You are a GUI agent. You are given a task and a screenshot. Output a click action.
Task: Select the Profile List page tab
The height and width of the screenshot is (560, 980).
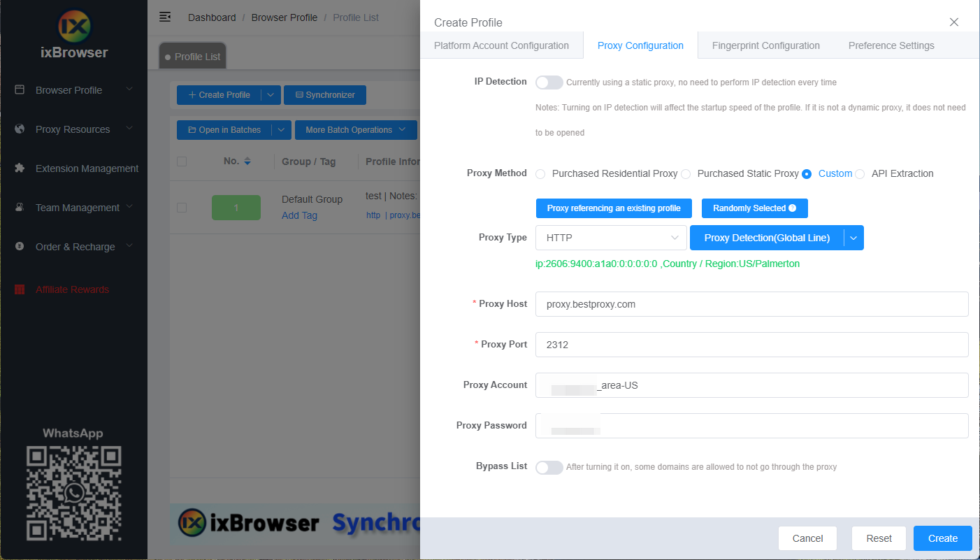tap(193, 57)
